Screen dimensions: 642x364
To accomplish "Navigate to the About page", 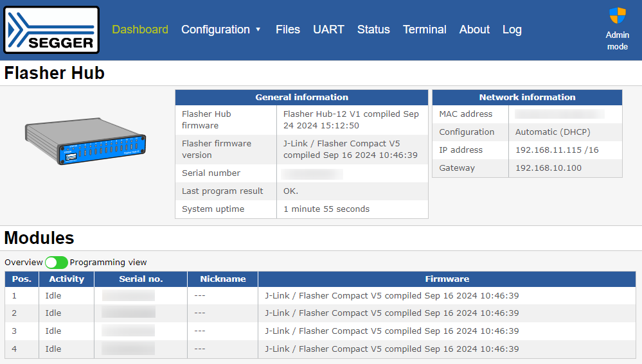I will 474,30.
